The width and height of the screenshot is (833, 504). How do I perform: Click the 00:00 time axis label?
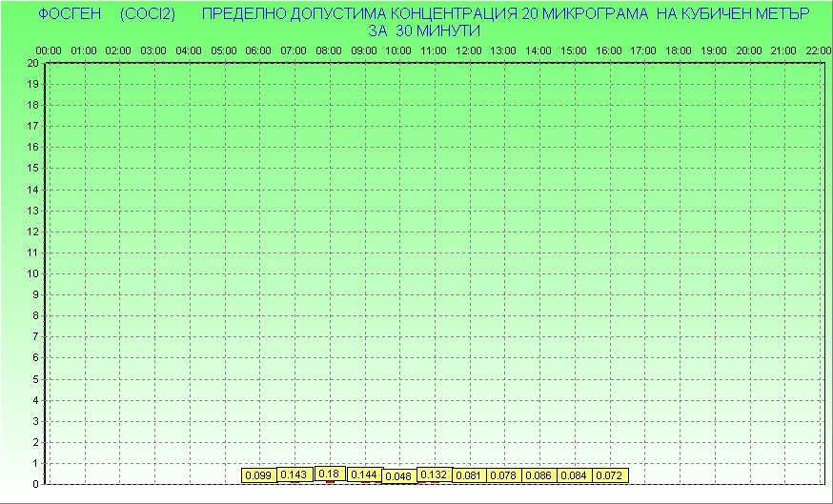pos(49,50)
